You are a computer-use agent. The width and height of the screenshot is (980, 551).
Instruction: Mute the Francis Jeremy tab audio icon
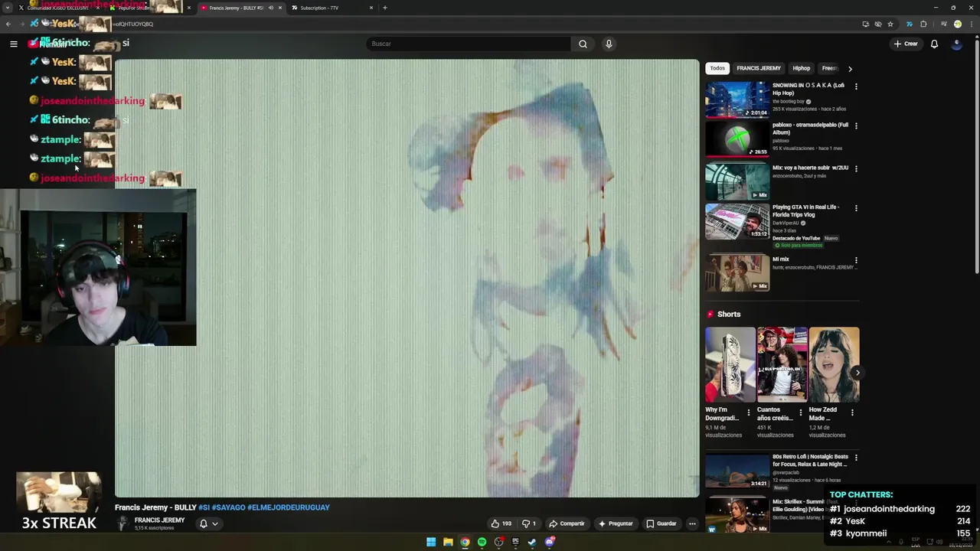pos(270,8)
